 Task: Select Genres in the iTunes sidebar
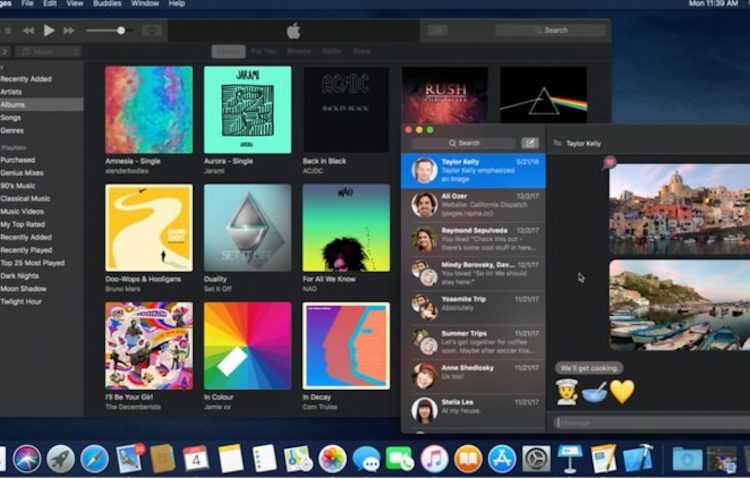click(41, 131)
